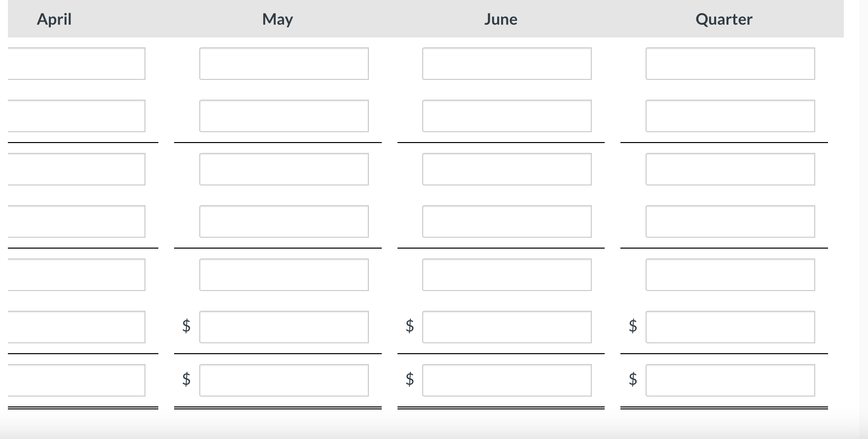
Task: Click the dollar-amount input beside Quarter's first $ sign
Action: click(730, 327)
